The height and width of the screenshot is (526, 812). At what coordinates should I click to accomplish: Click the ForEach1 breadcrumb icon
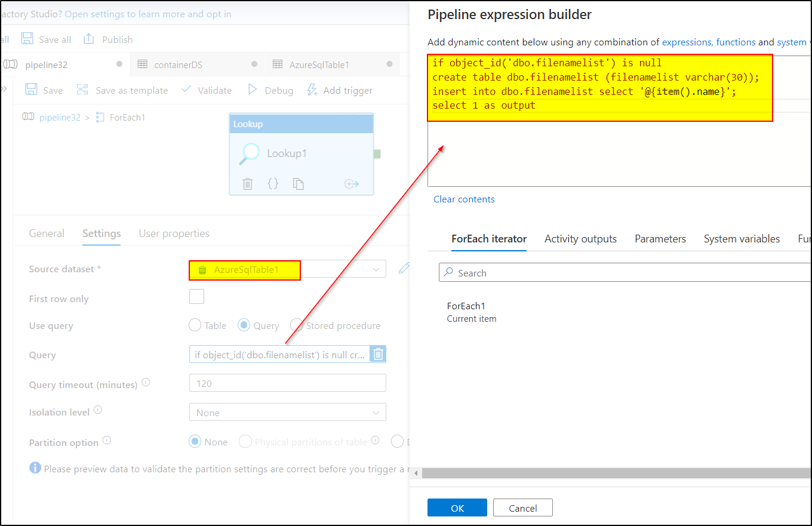(100, 117)
